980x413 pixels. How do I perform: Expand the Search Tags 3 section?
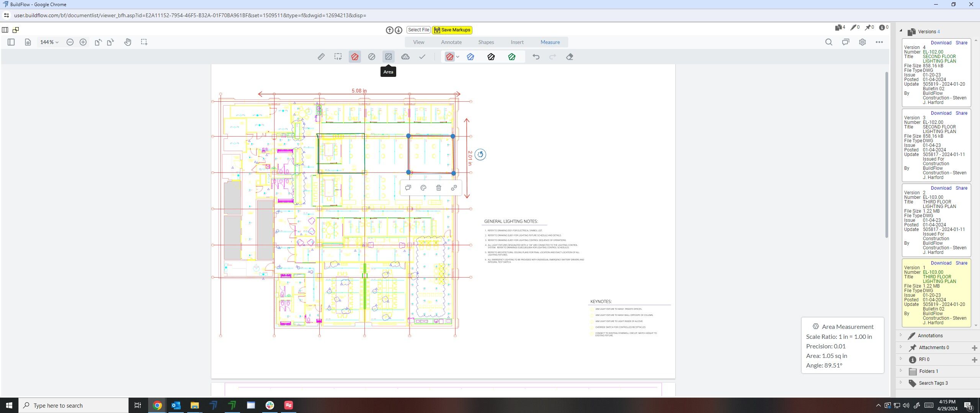933,383
